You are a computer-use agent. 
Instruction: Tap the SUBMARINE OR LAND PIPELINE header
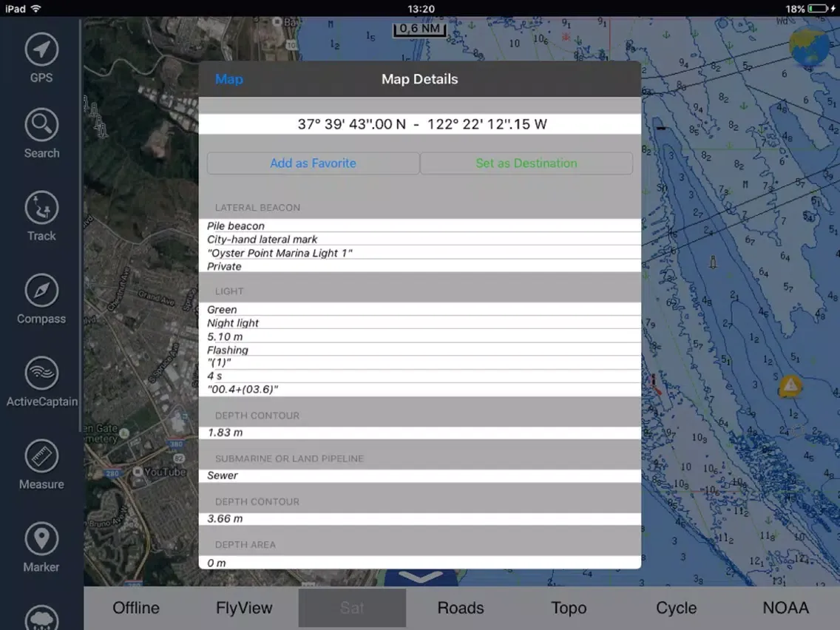point(289,458)
